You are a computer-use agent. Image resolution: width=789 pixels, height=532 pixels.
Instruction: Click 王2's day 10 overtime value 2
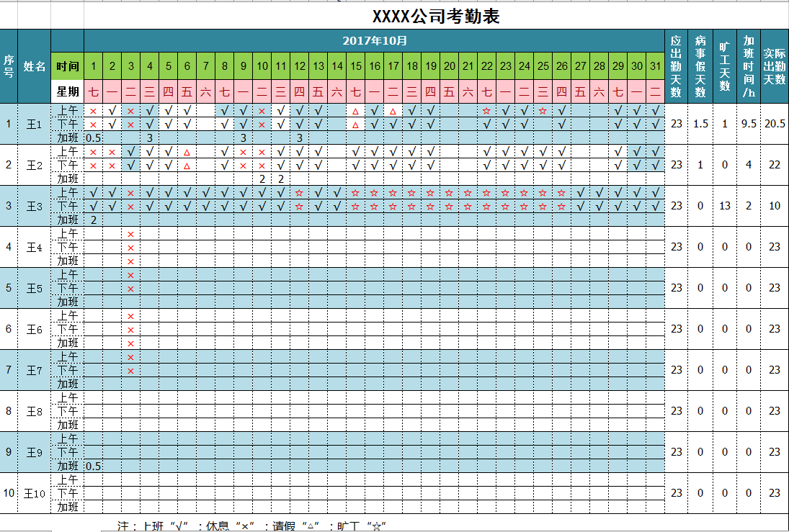[262, 179]
